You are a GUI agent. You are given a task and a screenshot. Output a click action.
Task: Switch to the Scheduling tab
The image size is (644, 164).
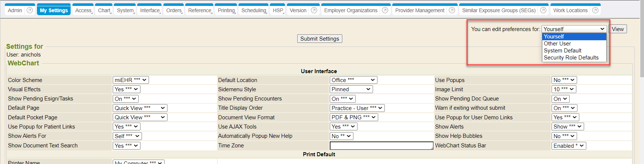(254, 10)
